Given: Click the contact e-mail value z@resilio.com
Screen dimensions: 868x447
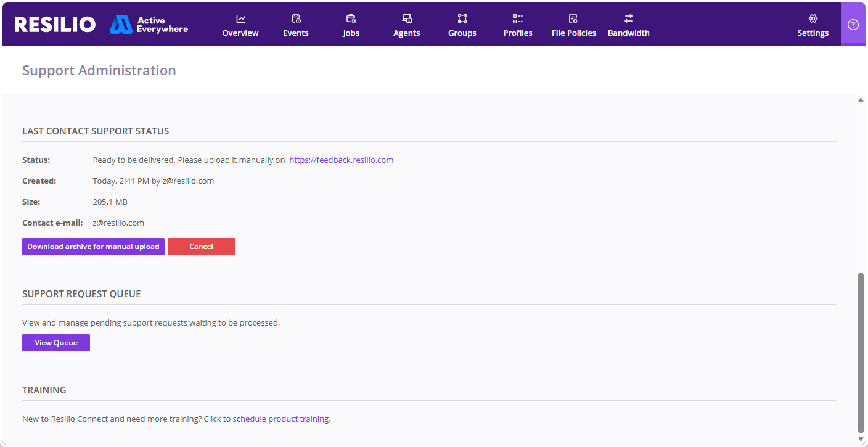Looking at the screenshot, I should coord(118,223).
